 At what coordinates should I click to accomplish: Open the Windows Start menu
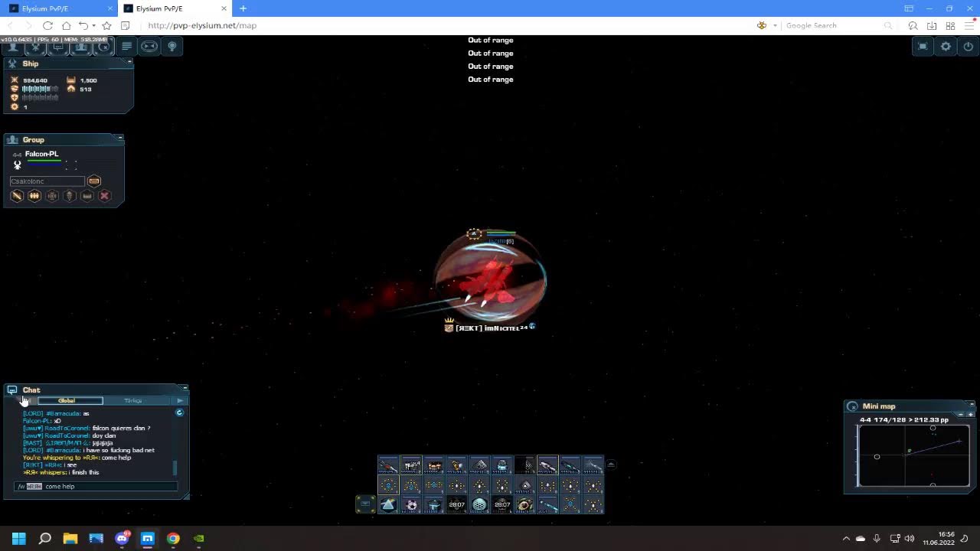(x=19, y=538)
